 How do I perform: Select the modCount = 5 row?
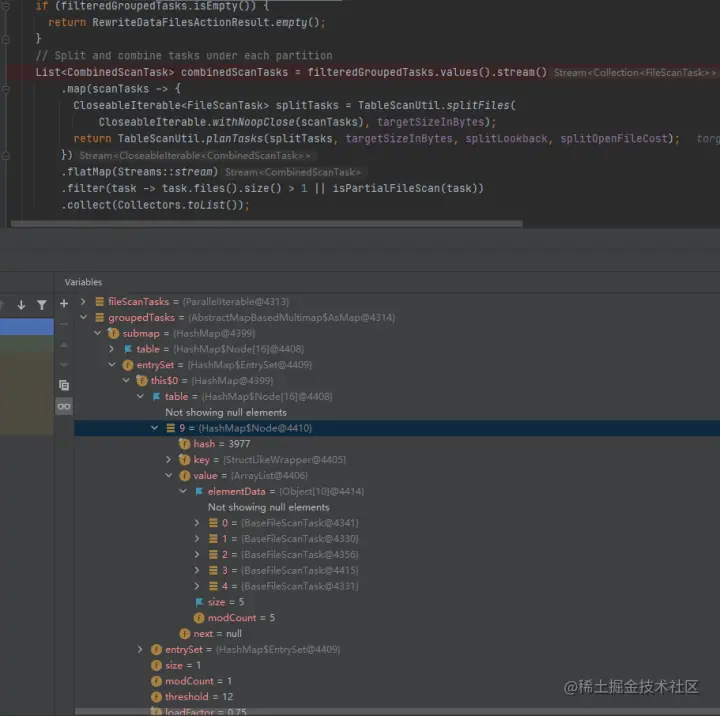397,618
